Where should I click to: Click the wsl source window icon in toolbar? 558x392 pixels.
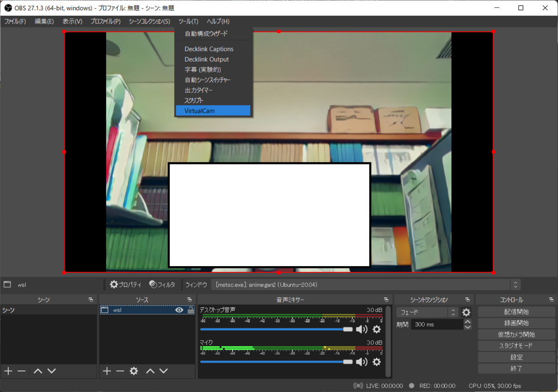coord(7,284)
